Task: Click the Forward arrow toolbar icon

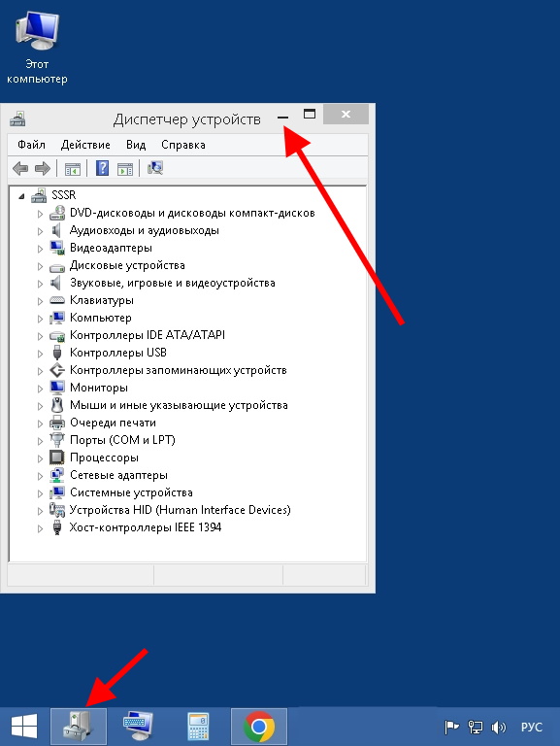Action: point(43,168)
